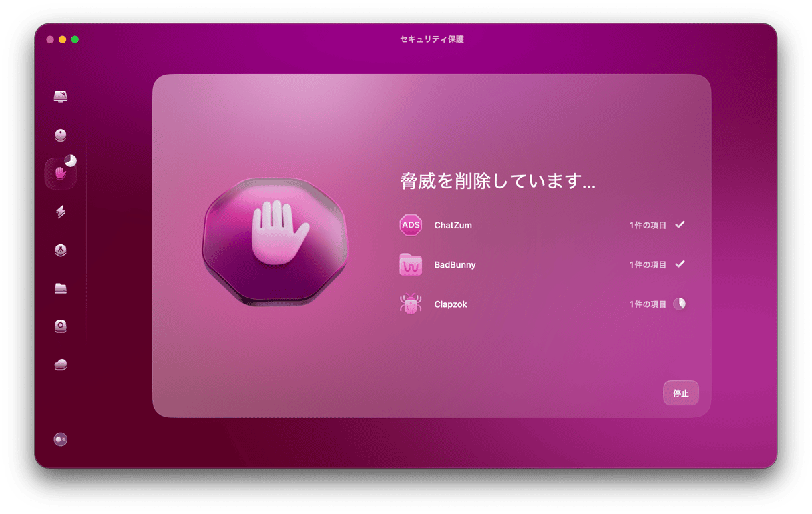The width and height of the screenshot is (812, 514).
Task: Click the 脅威を削除しています... heading
Action: pyautogui.click(x=497, y=182)
